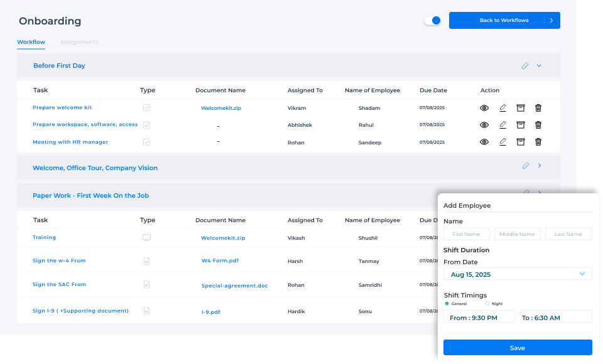
Task: Archive the Meeting with HR manager task
Action: [520, 142]
